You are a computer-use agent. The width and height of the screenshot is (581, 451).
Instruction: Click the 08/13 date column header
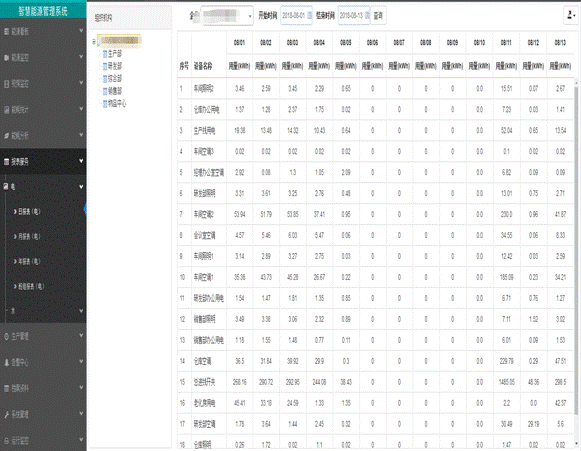(560, 43)
